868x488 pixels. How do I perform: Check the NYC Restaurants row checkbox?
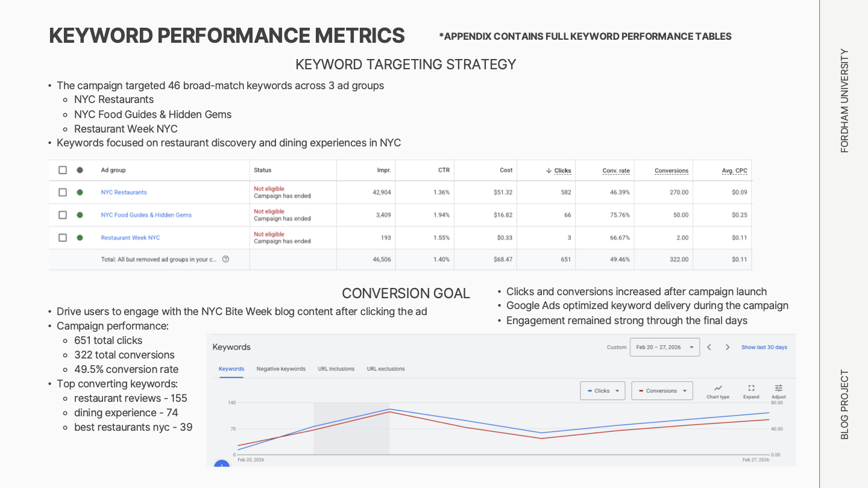point(63,192)
